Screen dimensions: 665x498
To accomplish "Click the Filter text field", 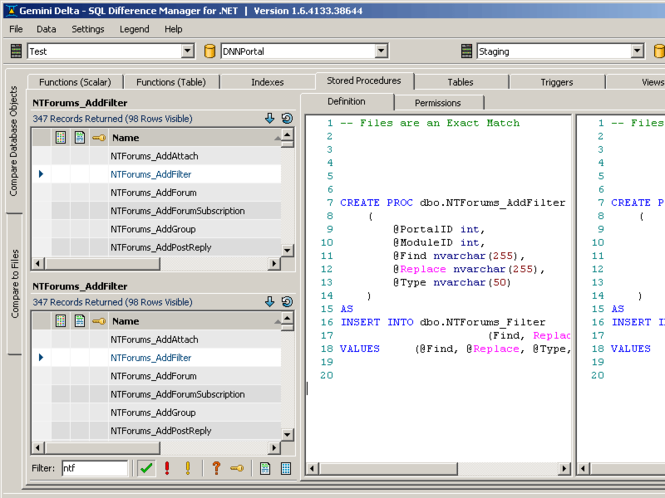I will pos(95,468).
